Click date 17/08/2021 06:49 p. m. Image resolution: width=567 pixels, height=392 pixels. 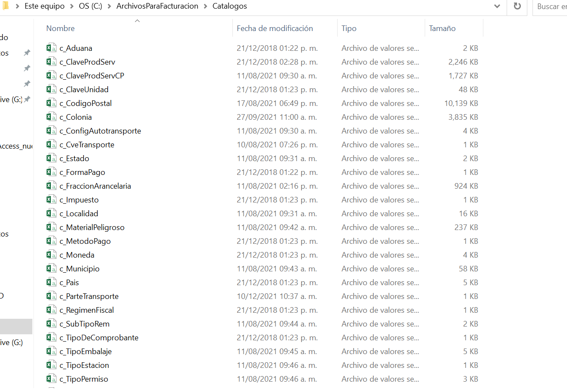[277, 103]
